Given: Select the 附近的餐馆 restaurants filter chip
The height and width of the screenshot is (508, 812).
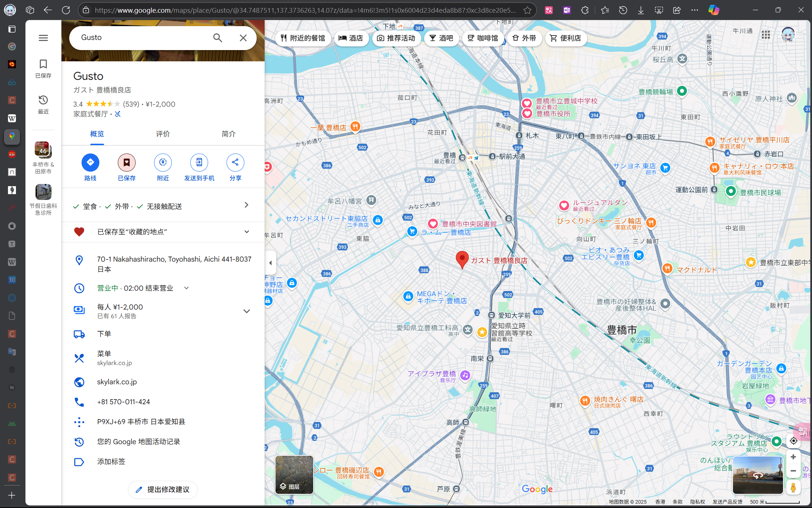Looking at the screenshot, I should click(x=303, y=38).
